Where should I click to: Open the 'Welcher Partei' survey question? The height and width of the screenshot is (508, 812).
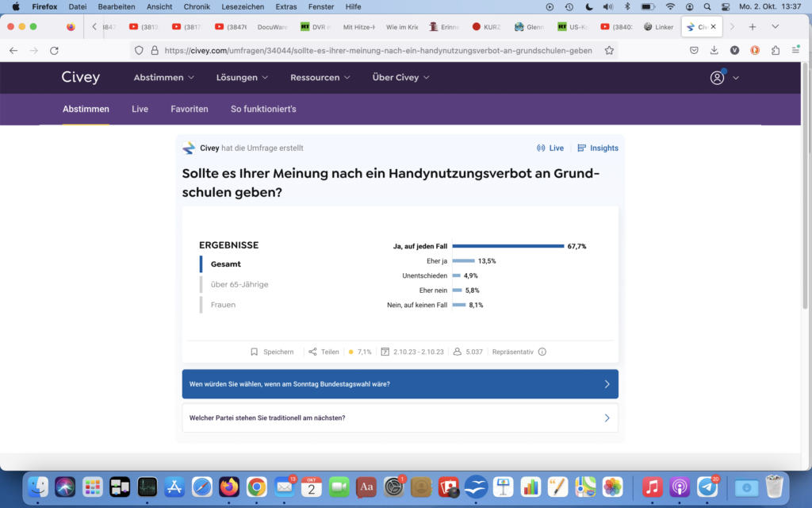pyautogui.click(x=400, y=418)
